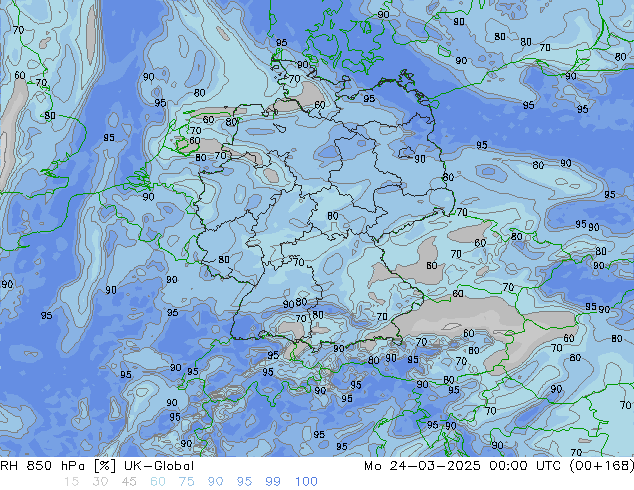634x490 pixels.
Task: Click the "90" entry in the bottom legend
Action: (x=215, y=482)
